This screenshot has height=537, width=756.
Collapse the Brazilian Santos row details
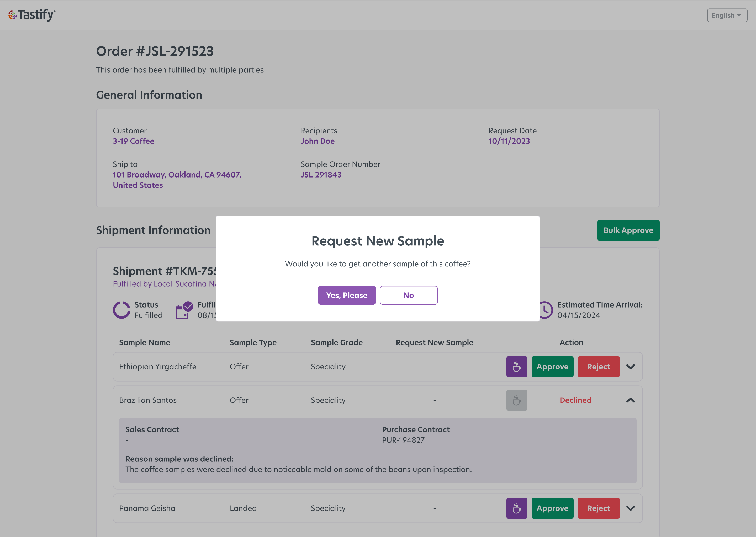631,400
